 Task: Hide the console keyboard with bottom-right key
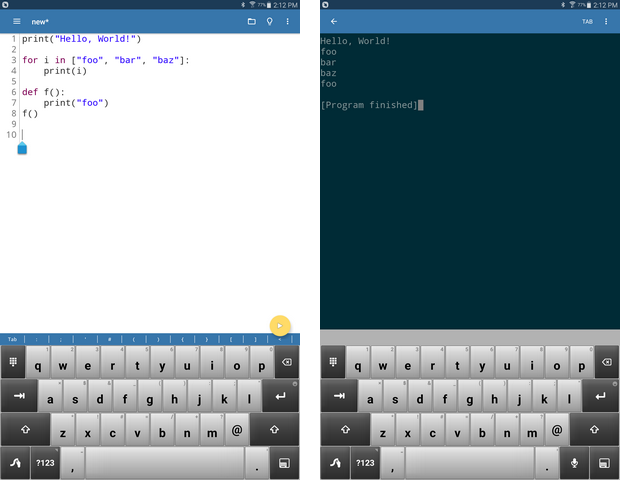pyautogui.click(x=604, y=463)
